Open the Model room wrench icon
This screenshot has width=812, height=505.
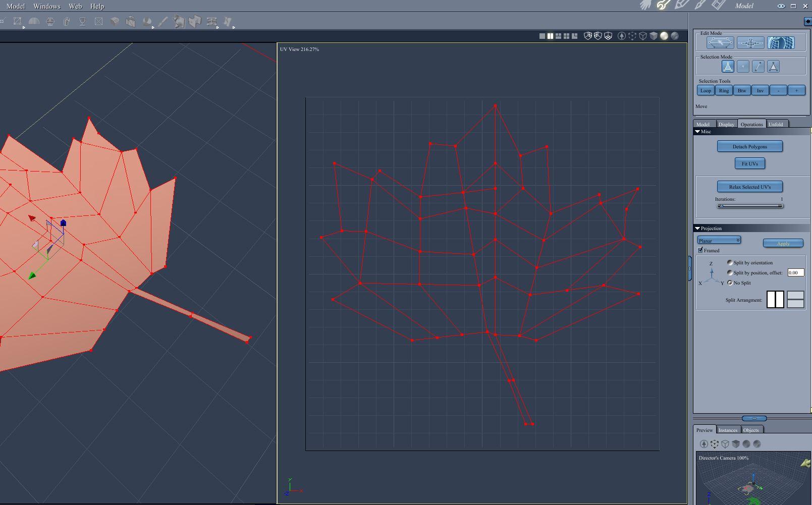663,6
